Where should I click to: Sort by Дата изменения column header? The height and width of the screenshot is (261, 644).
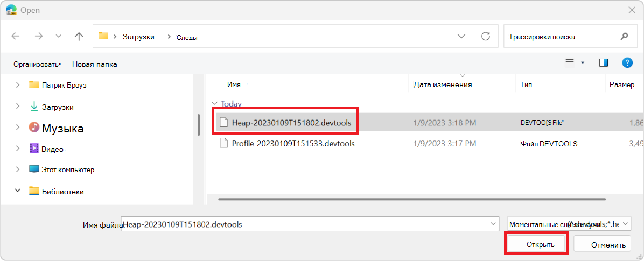442,85
